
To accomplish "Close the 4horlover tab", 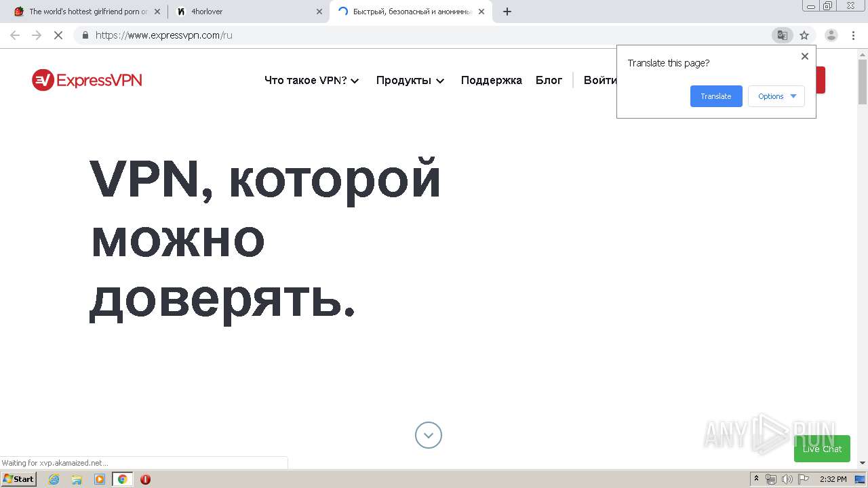I will point(319,12).
